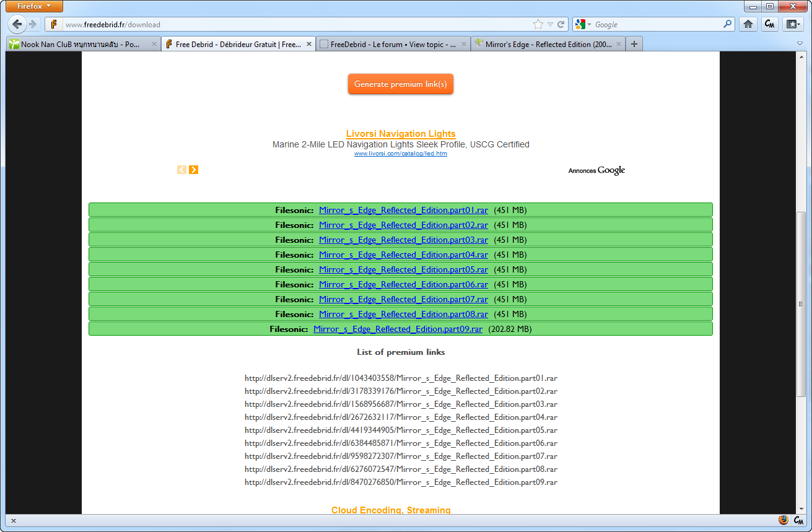Screen dimensions: 812x532
Task: Download the part07.rar Filesonic link
Action: pyautogui.click(x=403, y=299)
